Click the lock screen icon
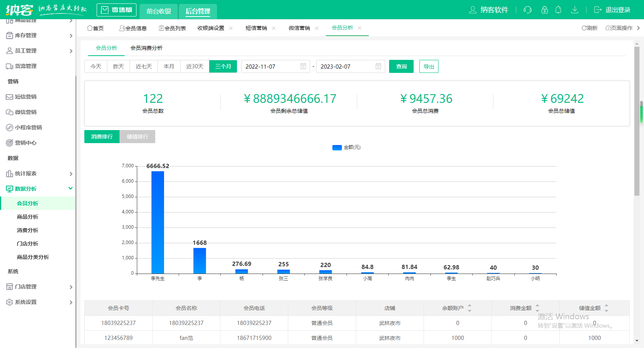This screenshot has height=348, width=644. pyautogui.click(x=544, y=10)
